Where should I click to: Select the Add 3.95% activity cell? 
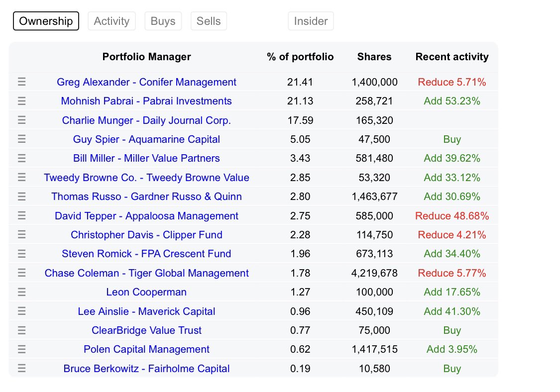point(452,349)
